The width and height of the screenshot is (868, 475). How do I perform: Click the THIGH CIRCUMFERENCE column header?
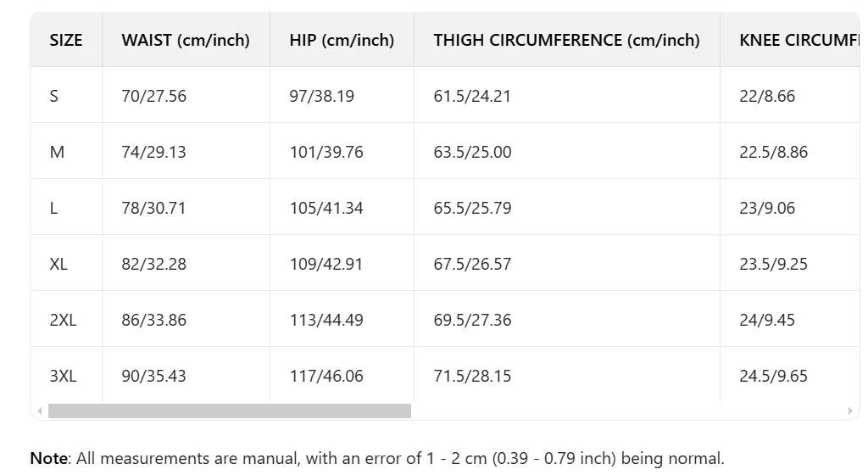[566, 40]
